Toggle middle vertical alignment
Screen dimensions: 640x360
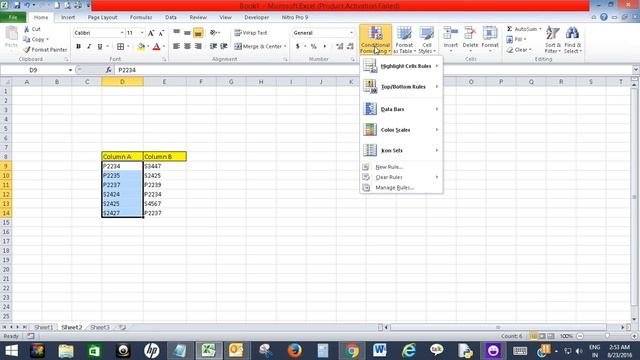187,33
